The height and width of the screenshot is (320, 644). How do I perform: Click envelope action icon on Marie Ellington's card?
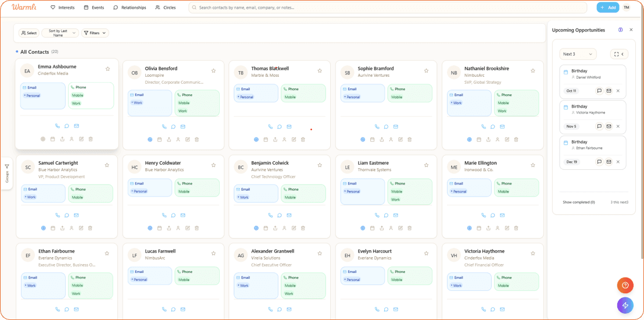tap(503, 215)
